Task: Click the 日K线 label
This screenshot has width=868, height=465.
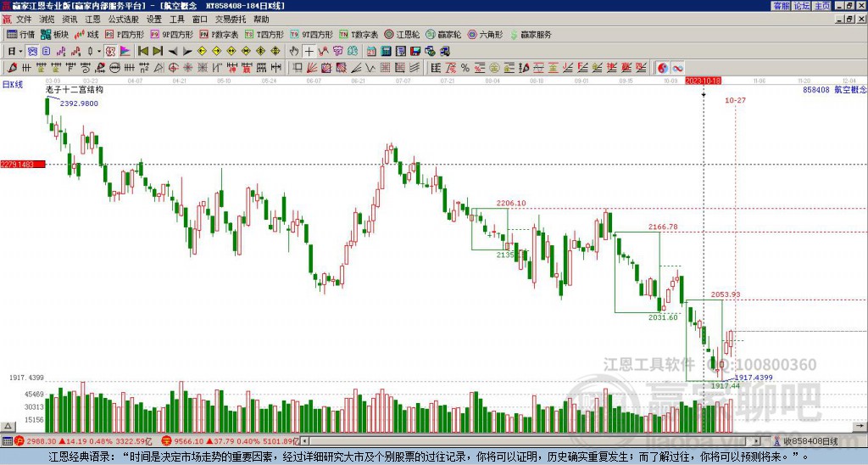Action: tap(12, 84)
